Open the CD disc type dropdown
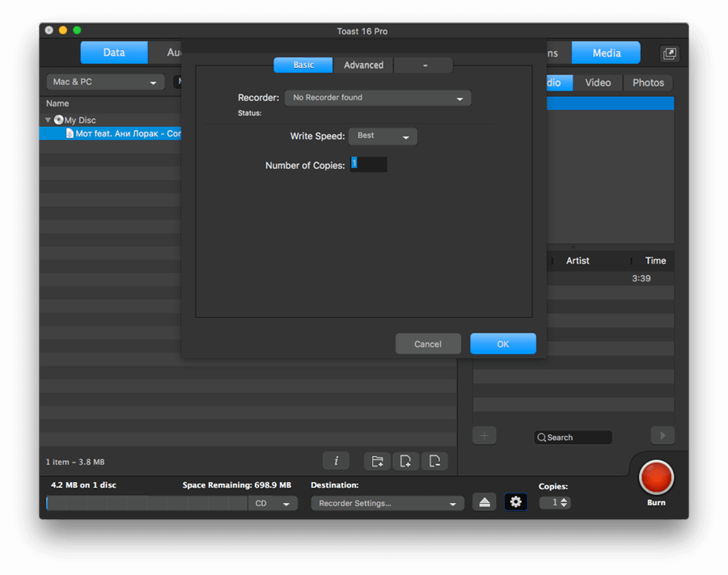 (273, 504)
